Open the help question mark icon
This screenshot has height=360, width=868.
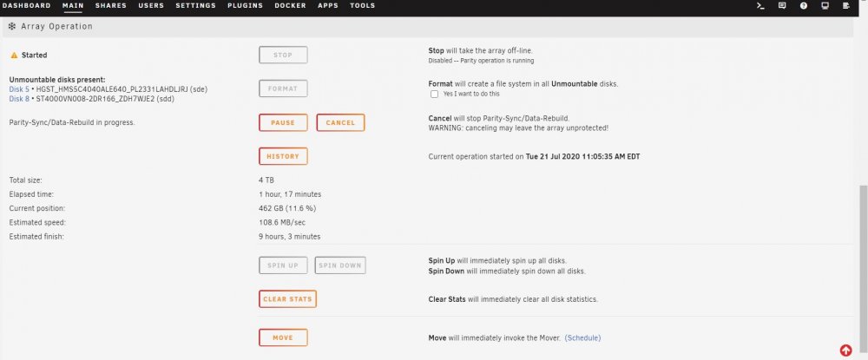803,5
